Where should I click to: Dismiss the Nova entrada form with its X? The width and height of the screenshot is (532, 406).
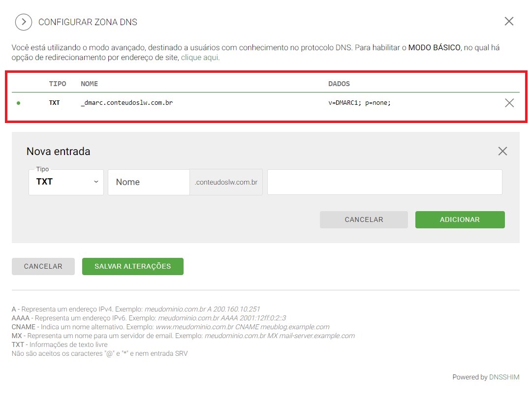502,151
